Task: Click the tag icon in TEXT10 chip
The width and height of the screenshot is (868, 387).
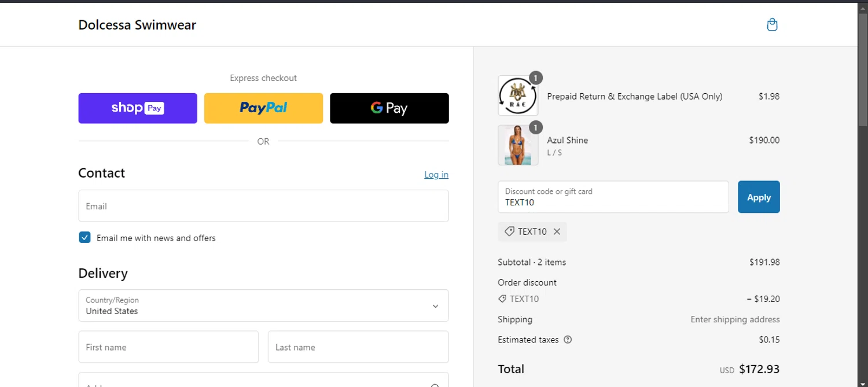Action: [x=509, y=231]
